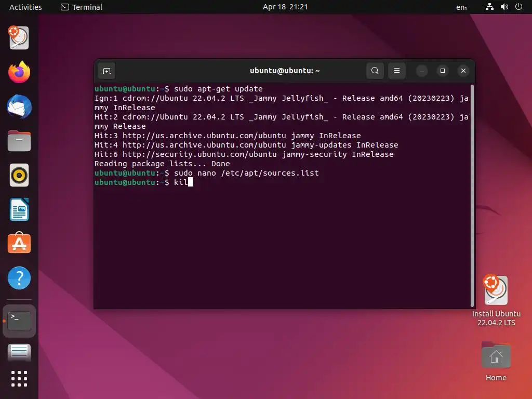Click the 'sudo nano /etc/apt/sources.list' command line
The image size is (532, 399).
[x=207, y=173]
